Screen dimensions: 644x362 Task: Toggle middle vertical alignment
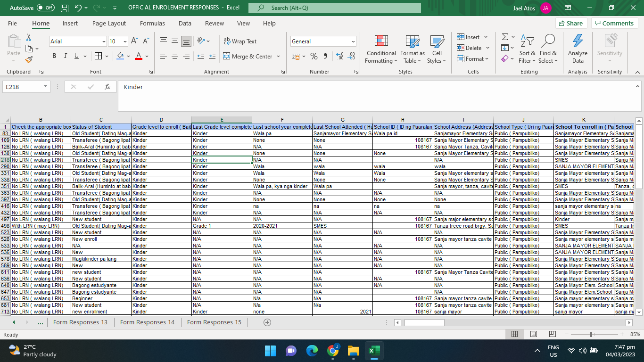coord(175,41)
